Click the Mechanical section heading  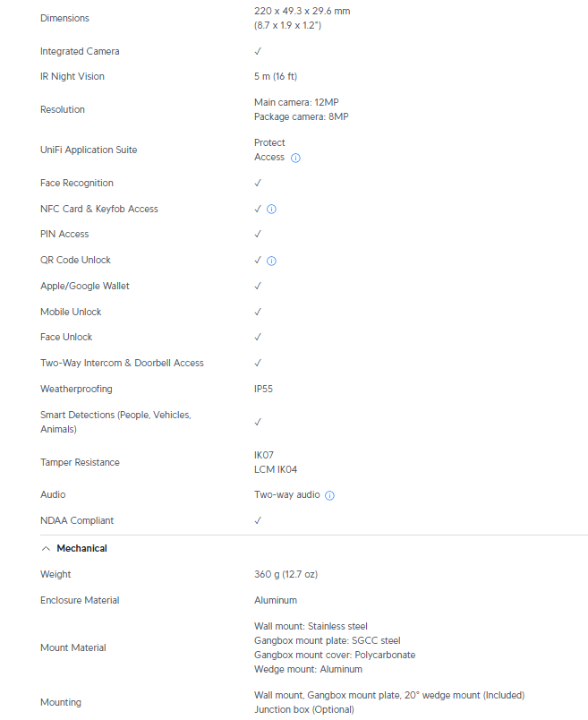click(81, 548)
